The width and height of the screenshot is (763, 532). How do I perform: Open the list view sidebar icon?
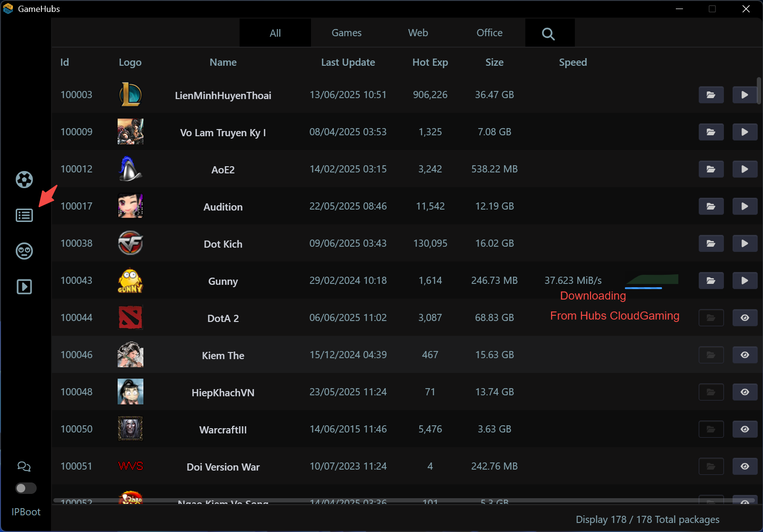pos(24,215)
